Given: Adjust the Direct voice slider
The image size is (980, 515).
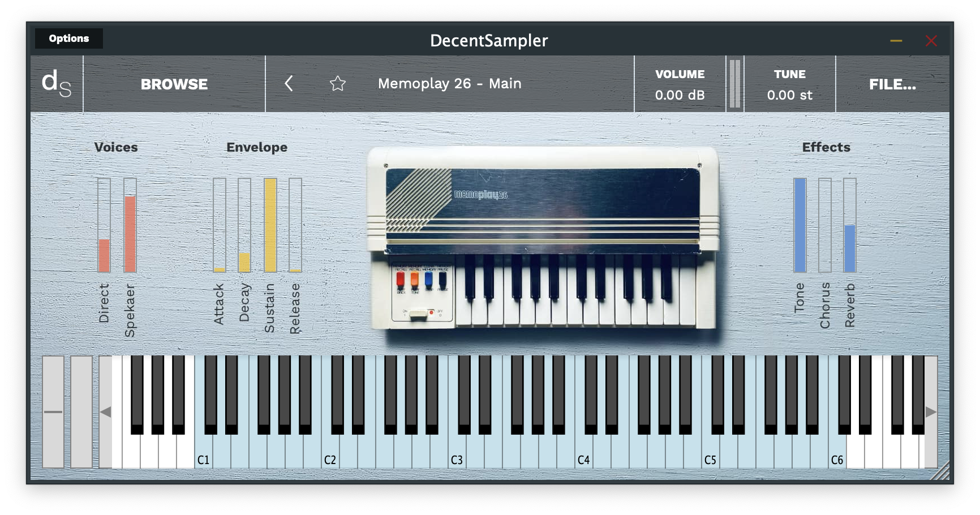Looking at the screenshot, I should click(104, 225).
